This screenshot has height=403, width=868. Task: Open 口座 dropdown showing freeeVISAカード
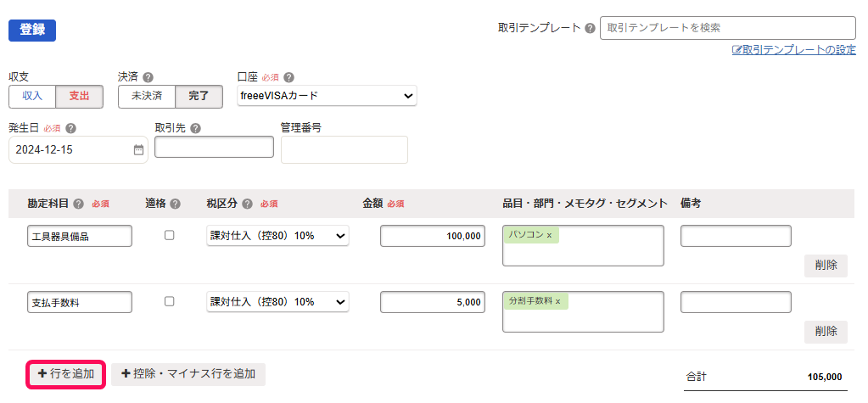[x=327, y=96]
